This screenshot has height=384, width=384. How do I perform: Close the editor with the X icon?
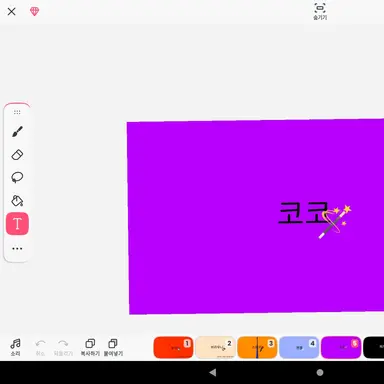[12, 12]
